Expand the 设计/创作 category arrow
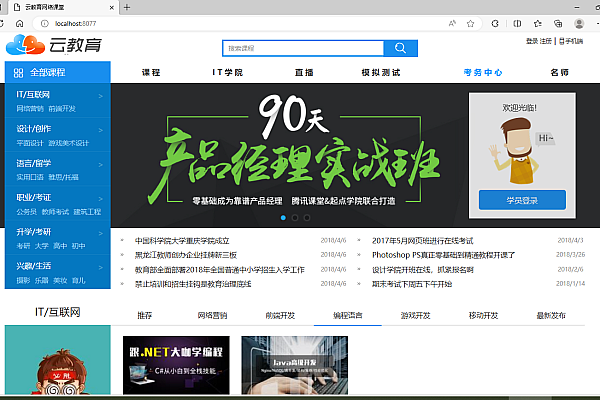This screenshot has width=600, height=400. (101, 131)
